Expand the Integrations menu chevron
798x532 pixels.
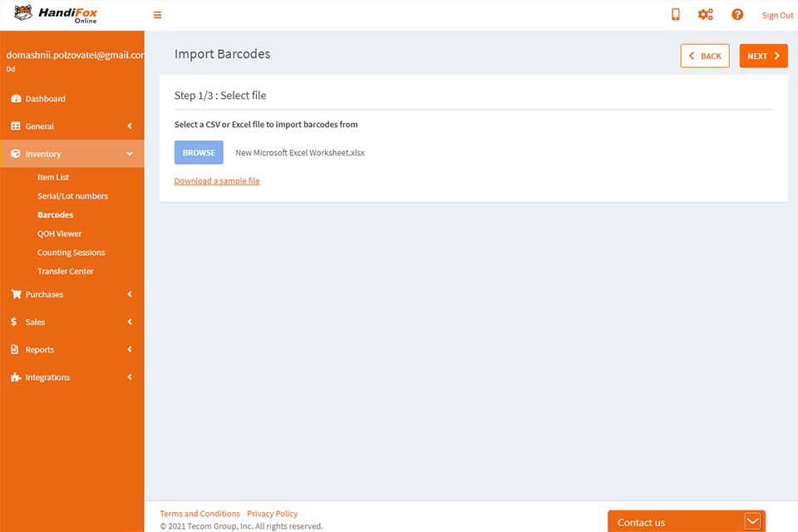coord(130,377)
